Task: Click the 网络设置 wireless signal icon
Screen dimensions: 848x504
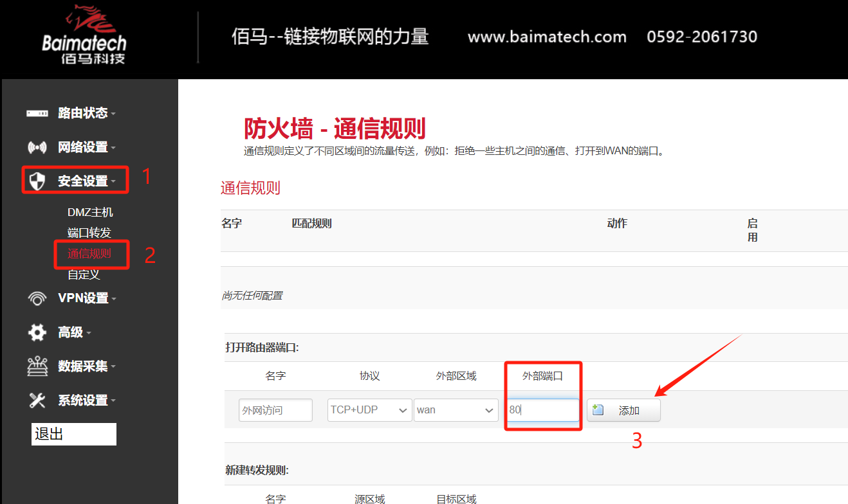Action: pyautogui.click(x=37, y=147)
